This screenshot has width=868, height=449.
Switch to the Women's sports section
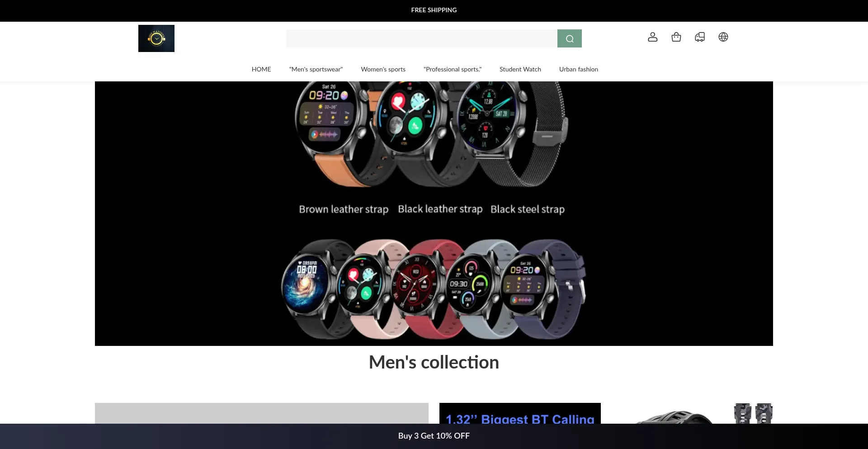383,69
